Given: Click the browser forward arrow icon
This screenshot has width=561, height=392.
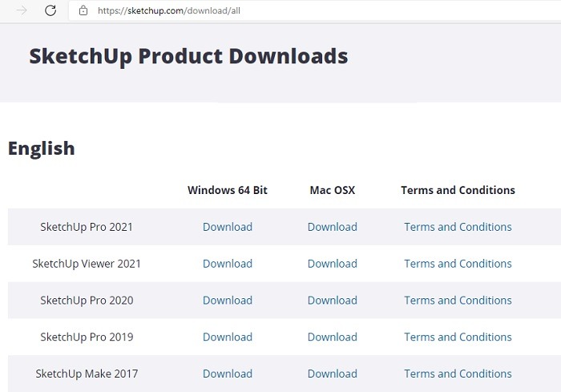Looking at the screenshot, I should click(22, 10).
